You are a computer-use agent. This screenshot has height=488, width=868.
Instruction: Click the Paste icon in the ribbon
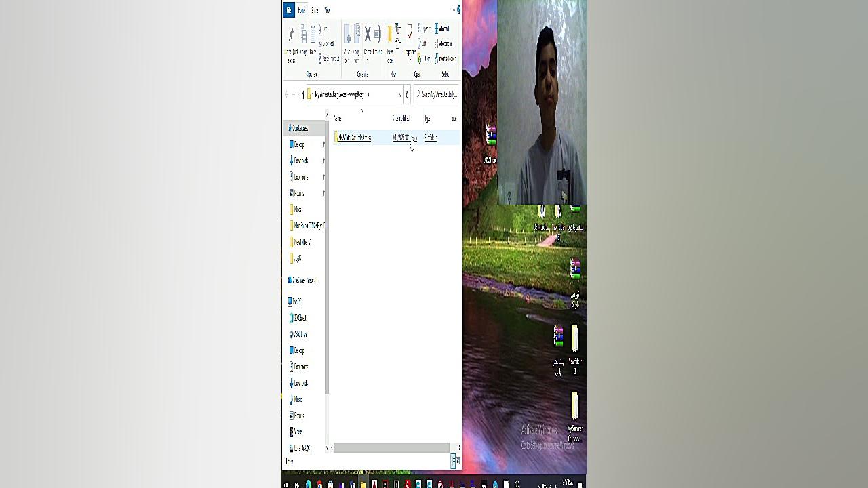[313, 34]
